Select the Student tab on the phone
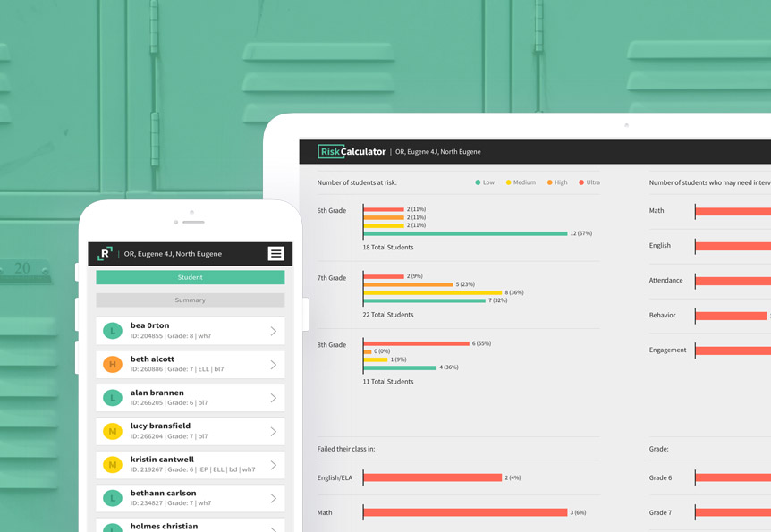Image resolution: width=771 pixels, height=532 pixels. [x=191, y=277]
